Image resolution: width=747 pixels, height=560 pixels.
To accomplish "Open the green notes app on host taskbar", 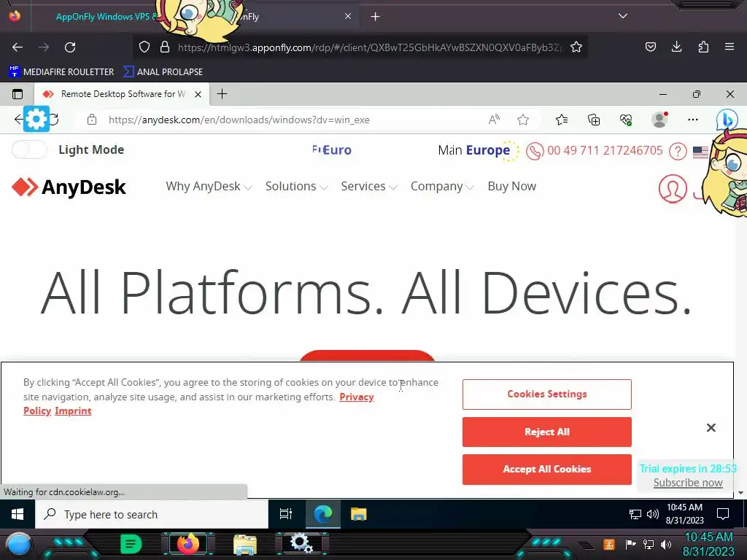I will click(x=131, y=543).
